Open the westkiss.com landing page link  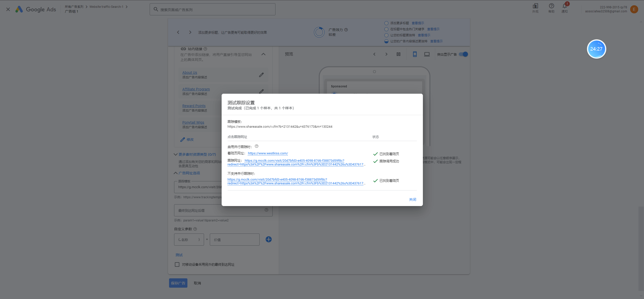(268, 153)
